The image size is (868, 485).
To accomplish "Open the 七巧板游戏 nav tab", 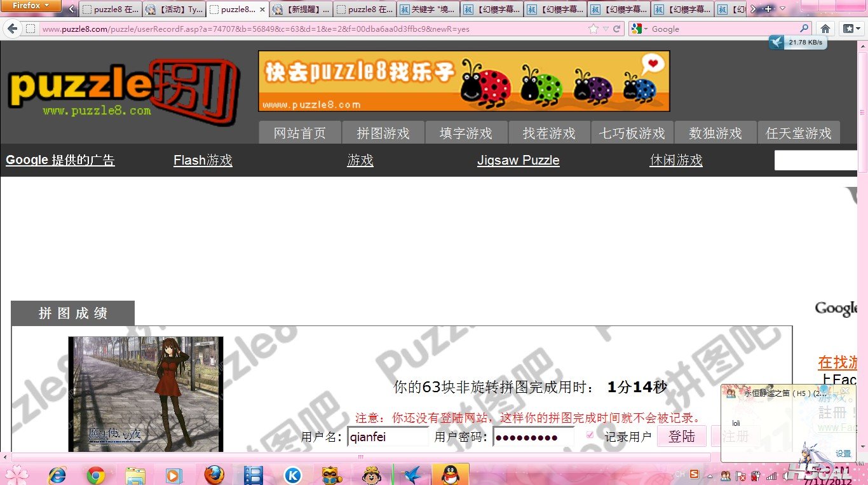I will pos(632,133).
